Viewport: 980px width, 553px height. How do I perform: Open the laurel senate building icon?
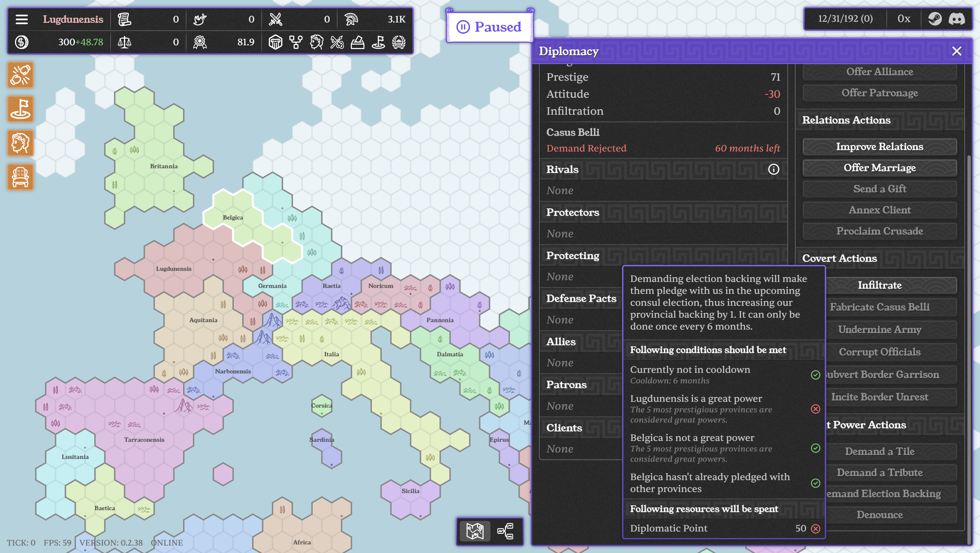click(399, 42)
